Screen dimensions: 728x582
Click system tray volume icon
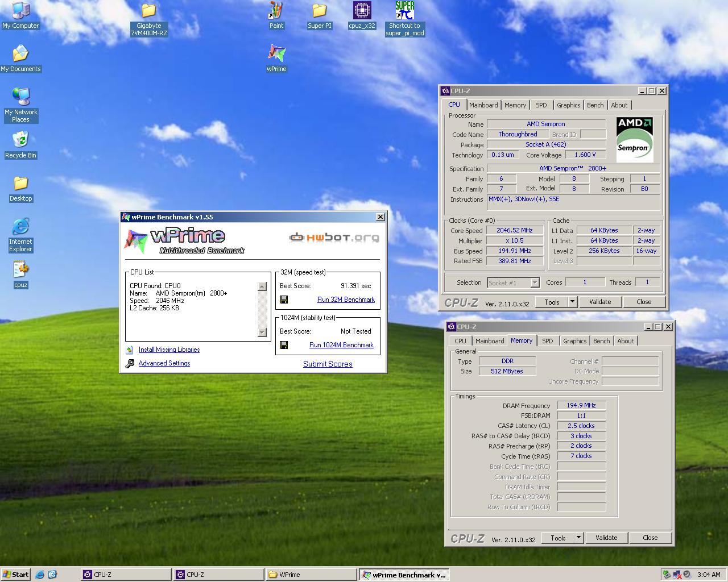[686, 575]
